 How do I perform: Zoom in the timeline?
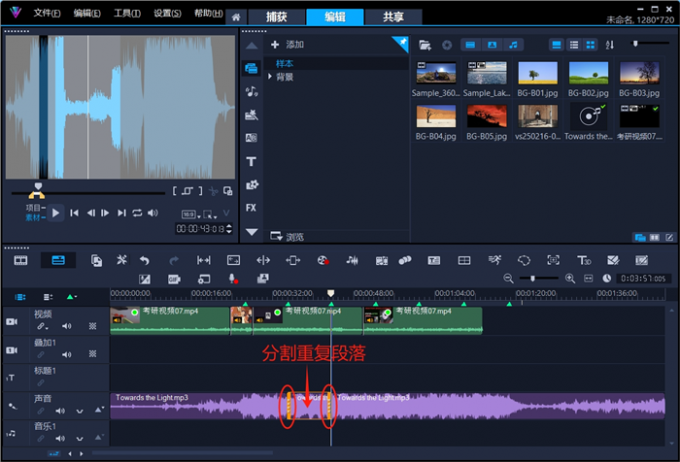point(570,279)
